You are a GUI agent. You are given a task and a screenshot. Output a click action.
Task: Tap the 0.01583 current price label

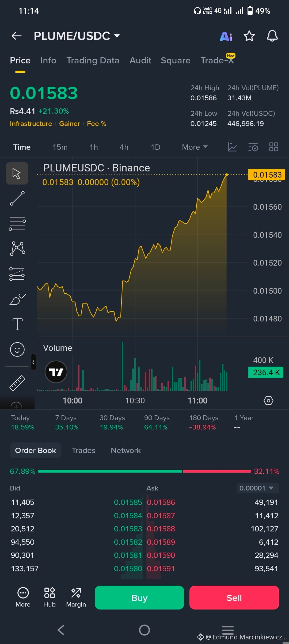[x=267, y=175]
